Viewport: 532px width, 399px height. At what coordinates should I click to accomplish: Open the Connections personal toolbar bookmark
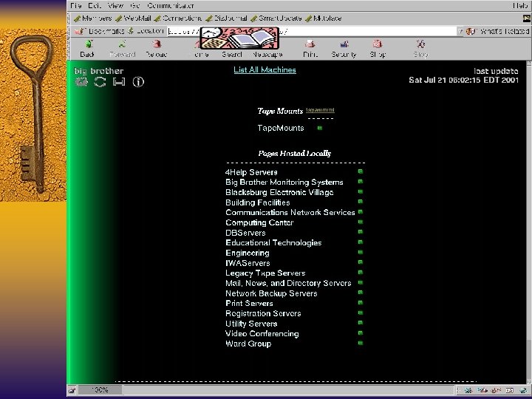(178, 18)
